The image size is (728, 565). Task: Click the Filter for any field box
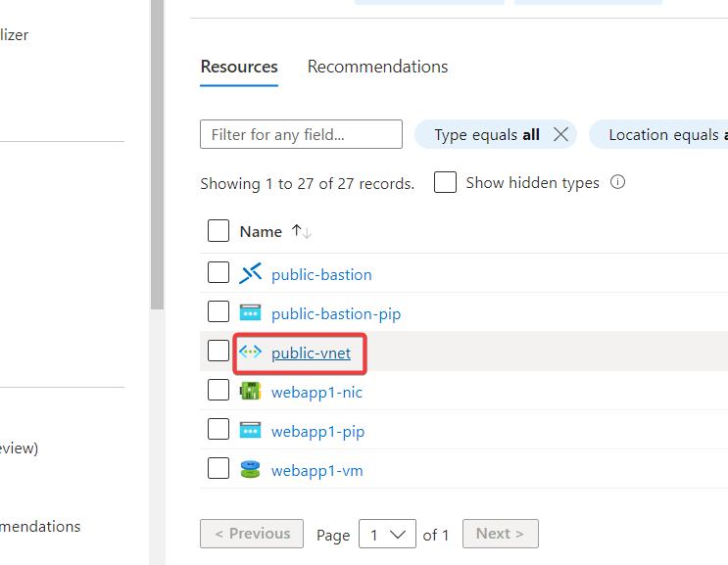tap(301, 135)
